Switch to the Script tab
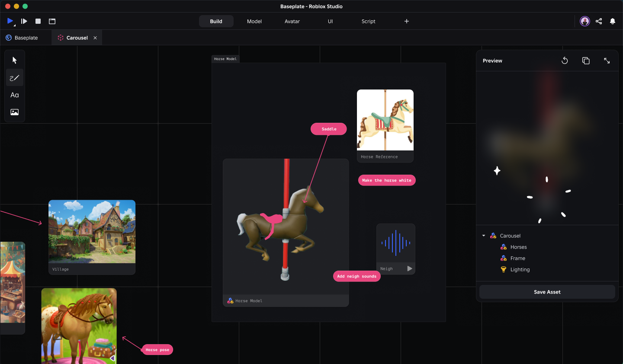Viewport: 623px width, 364px height. [368, 21]
